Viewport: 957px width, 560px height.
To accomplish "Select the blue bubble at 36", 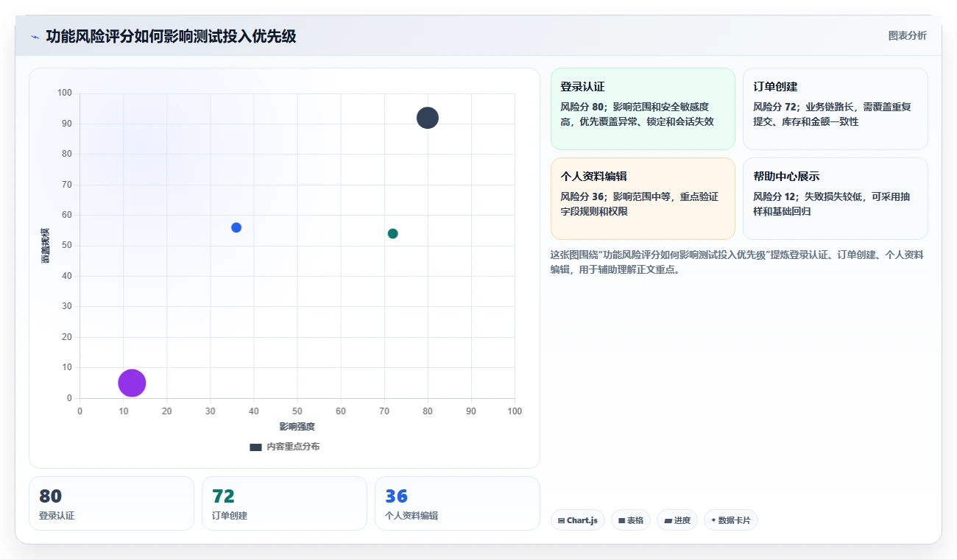I will tap(236, 227).
